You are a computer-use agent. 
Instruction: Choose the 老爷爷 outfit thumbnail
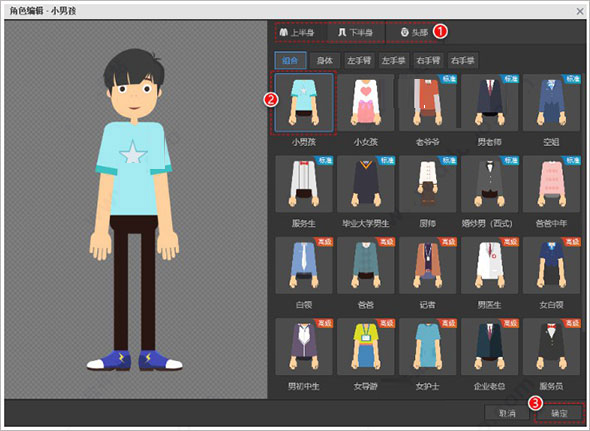[427, 103]
